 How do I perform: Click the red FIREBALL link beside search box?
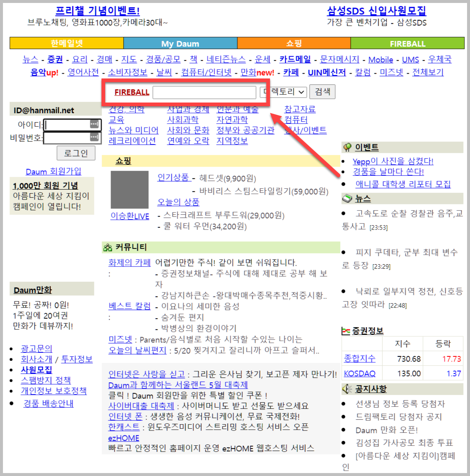click(132, 92)
